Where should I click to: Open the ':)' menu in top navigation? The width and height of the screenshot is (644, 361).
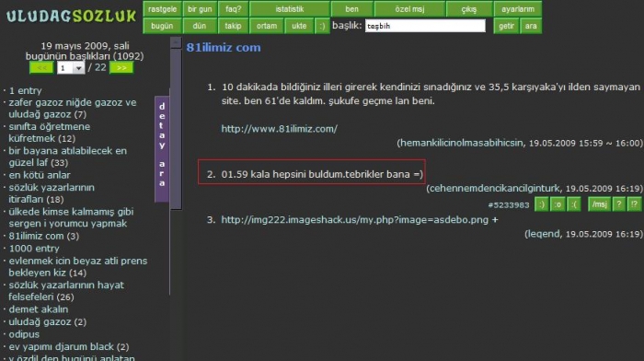pos(322,26)
